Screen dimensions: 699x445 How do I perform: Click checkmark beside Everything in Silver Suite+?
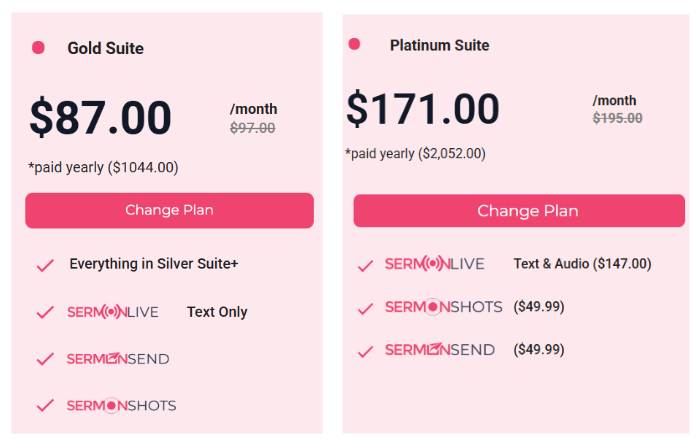pos(45,265)
